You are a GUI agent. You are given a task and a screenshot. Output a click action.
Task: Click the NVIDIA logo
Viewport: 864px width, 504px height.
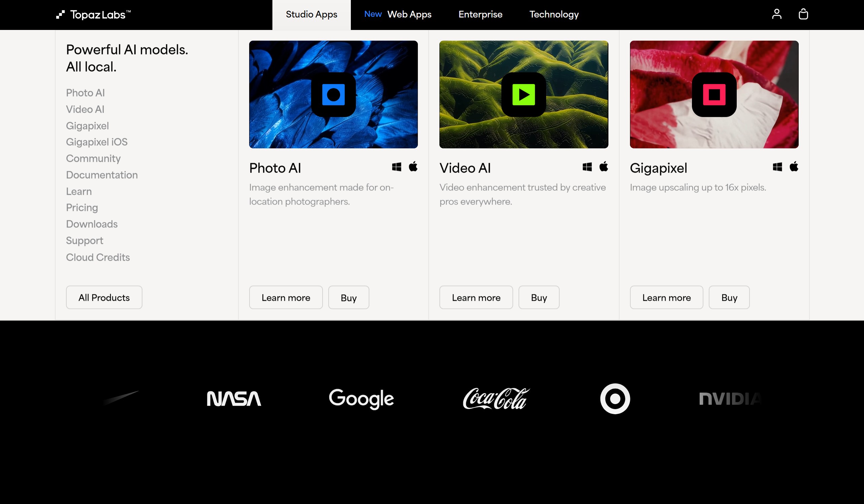730,399
